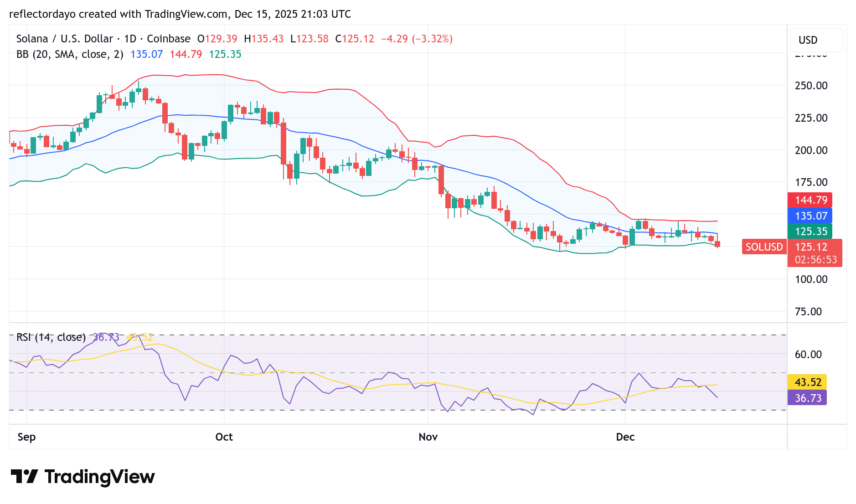Select the countdown timer under SOLUSD price
This screenshot has width=856, height=504.
(x=815, y=260)
